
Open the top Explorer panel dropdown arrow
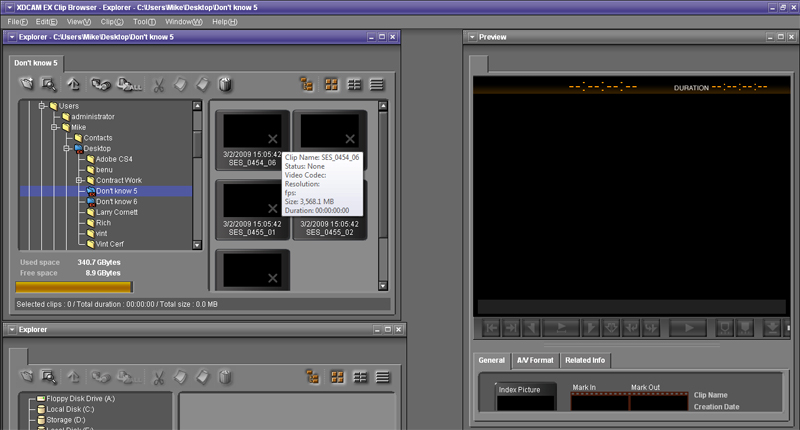point(10,37)
